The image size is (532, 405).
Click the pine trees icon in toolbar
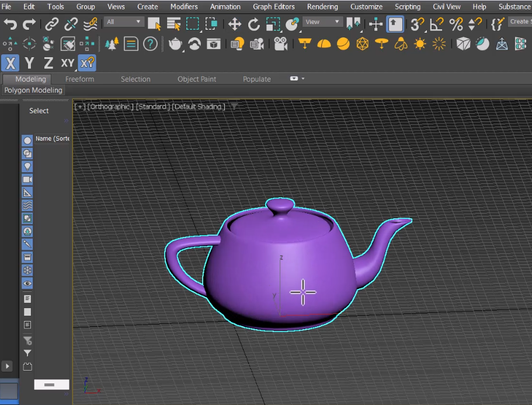(x=112, y=44)
